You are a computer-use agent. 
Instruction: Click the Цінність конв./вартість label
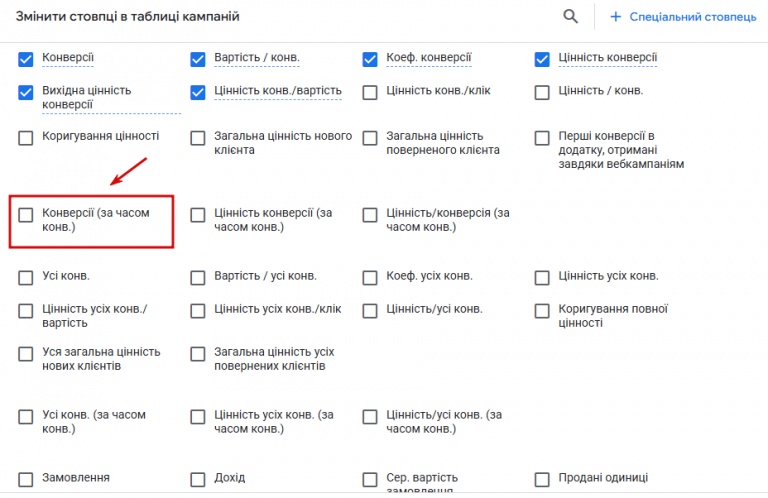pyautogui.click(x=278, y=91)
